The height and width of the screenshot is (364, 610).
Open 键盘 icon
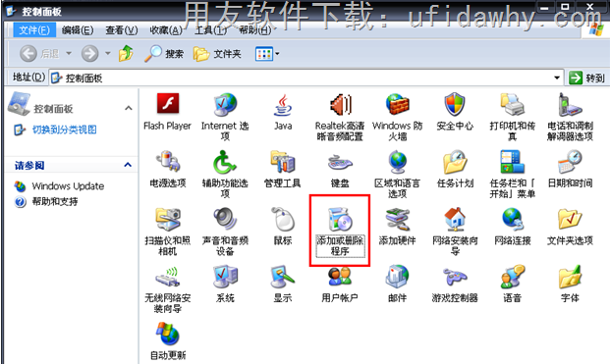click(340, 163)
